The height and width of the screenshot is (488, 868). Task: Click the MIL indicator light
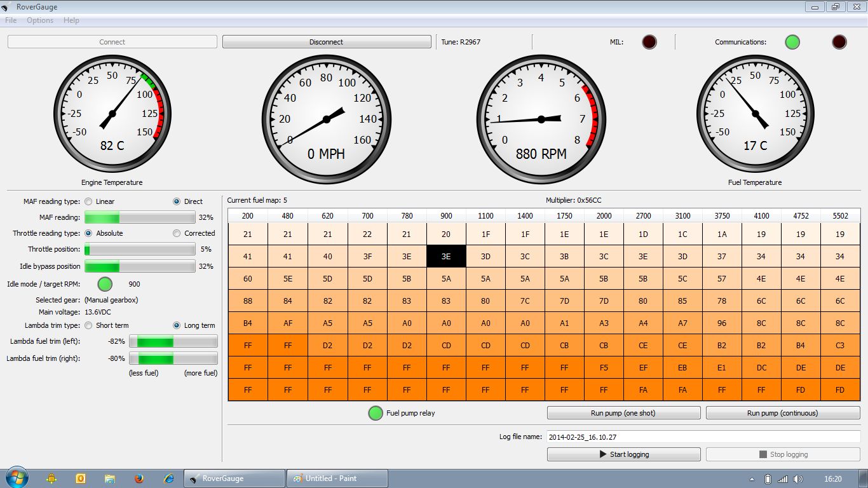pos(649,42)
